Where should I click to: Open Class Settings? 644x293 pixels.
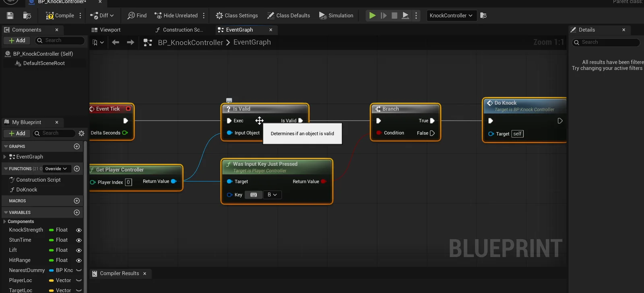pos(237,16)
